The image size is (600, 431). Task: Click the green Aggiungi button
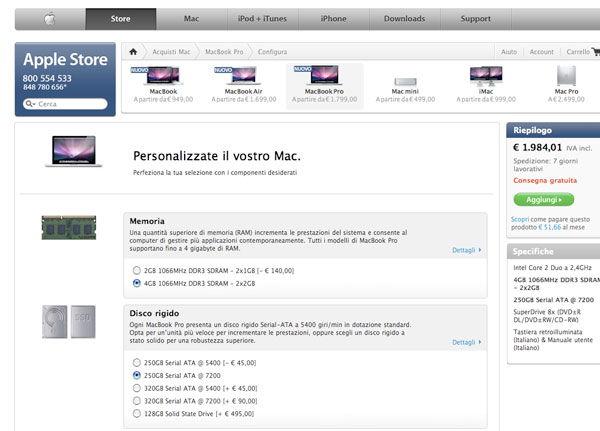(x=544, y=199)
